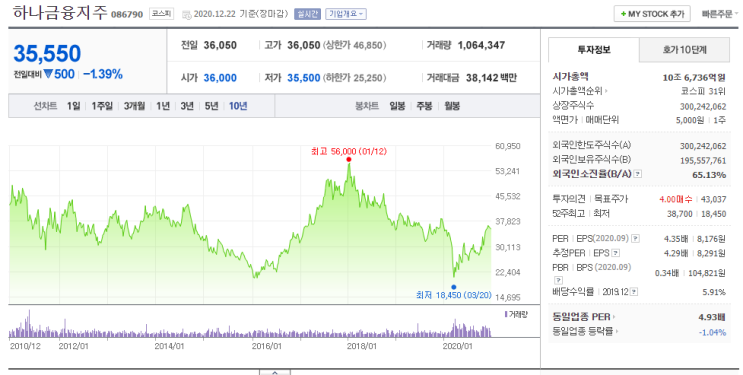Click target price 43,037
The height and width of the screenshot is (375, 743).
(714, 200)
